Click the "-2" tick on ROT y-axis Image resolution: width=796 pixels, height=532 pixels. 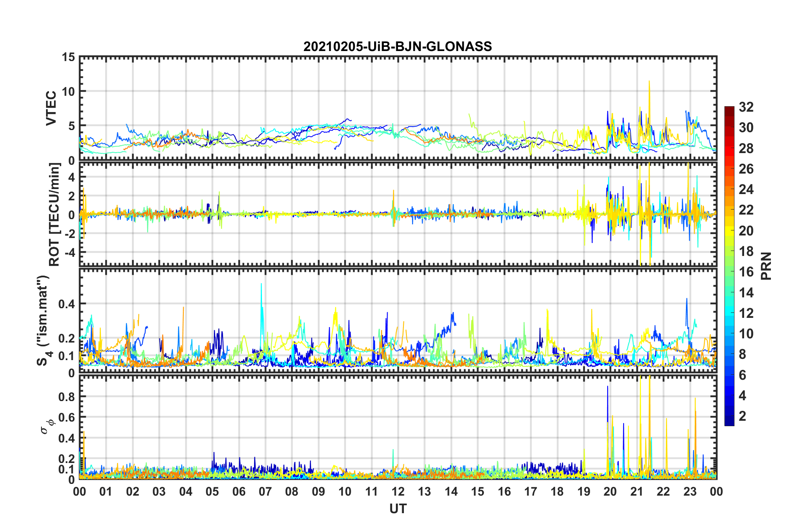[69, 233]
